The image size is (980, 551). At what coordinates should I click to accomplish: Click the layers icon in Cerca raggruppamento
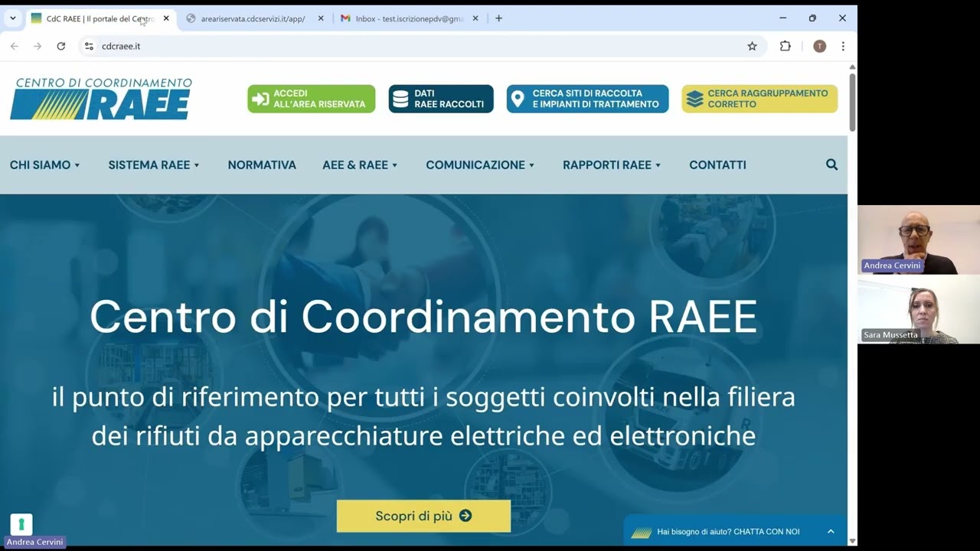(x=694, y=99)
